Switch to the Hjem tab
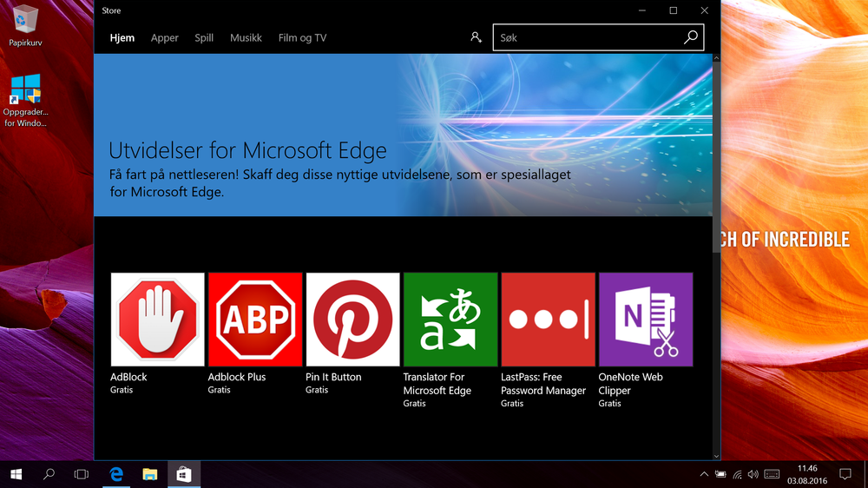868x488 pixels. coord(122,37)
